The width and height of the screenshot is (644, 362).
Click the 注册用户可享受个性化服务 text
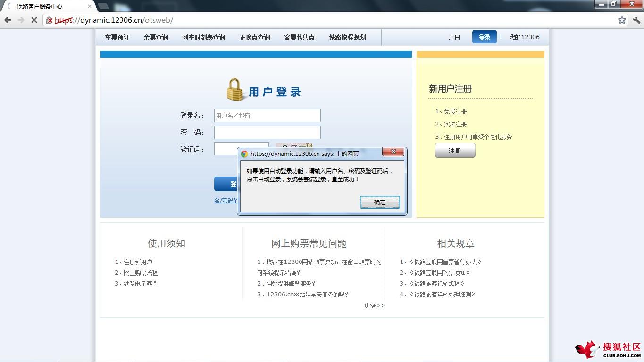(x=478, y=137)
